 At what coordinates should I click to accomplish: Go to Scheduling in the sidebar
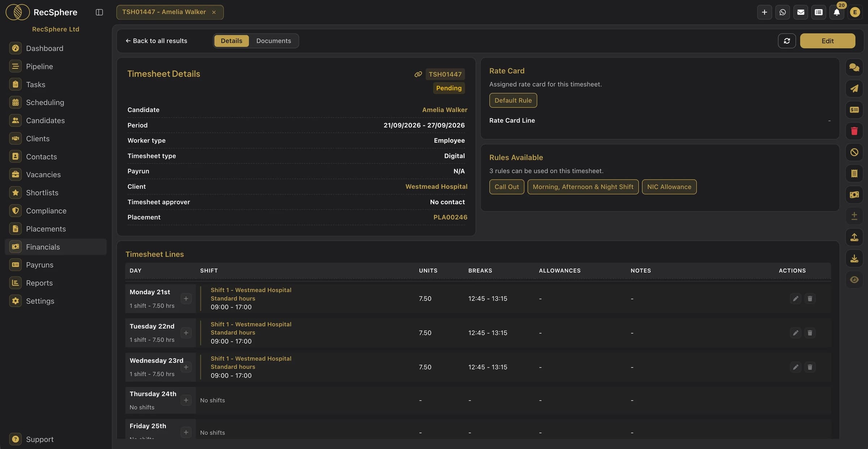pyautogui.click(x=56, y=103)
